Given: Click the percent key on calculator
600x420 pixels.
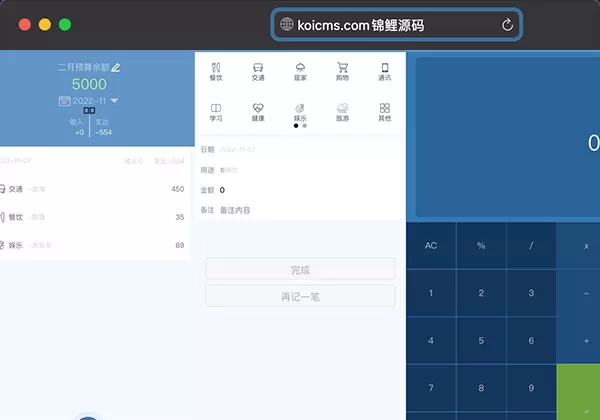Looking at the screenshot, I should [481, 246].
